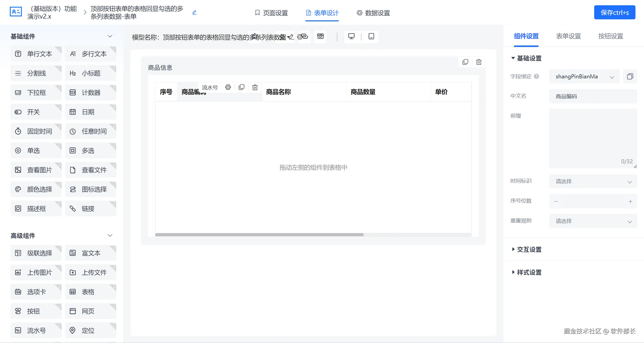Delete the 流水号 column with trash icon
644x343 pixels.
255,87
